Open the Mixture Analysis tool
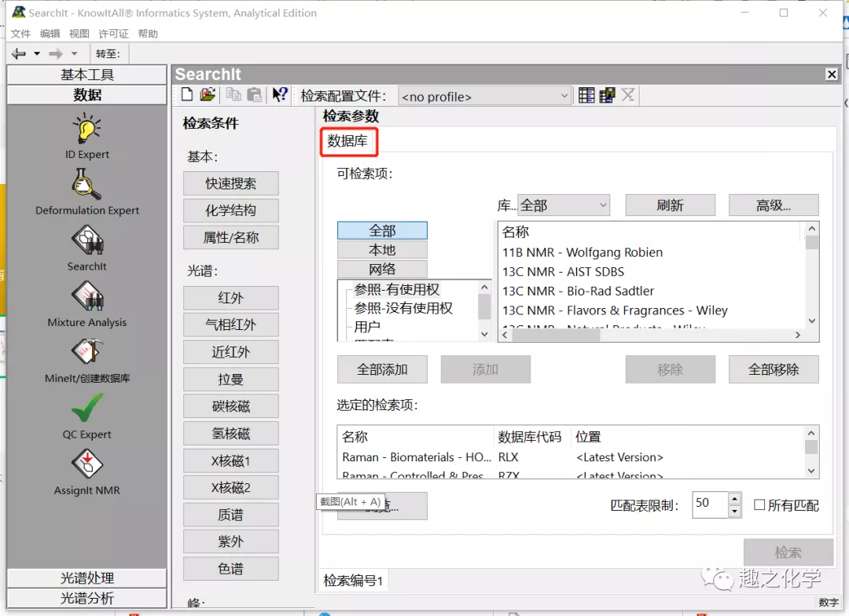Viewport: 849px width, 616px height. [x=86, y=303]
